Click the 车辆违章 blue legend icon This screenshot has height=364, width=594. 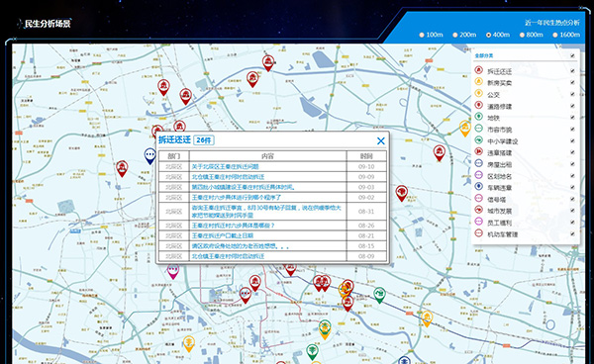click(479, 187)
